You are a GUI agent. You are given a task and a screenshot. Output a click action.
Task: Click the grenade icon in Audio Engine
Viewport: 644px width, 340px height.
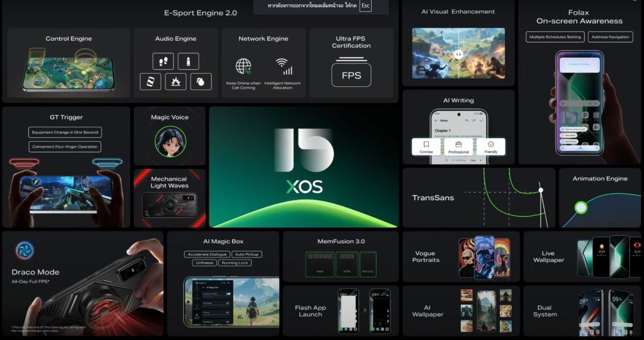click(x=201, y=81)
